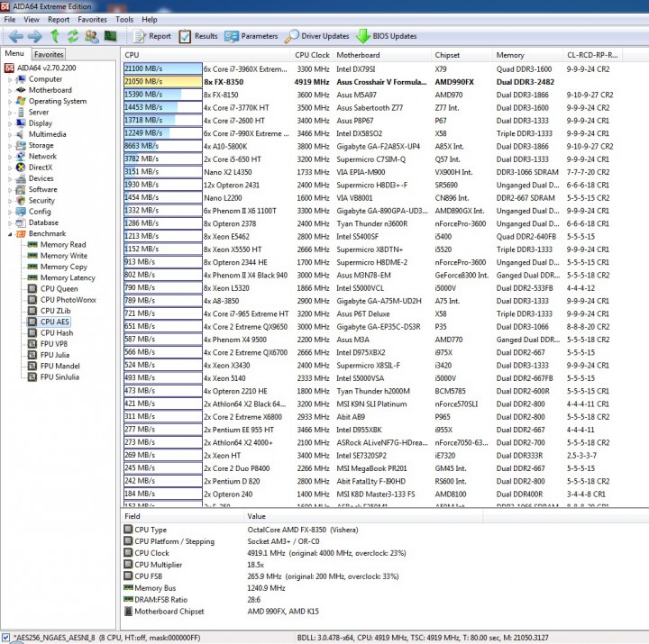Open the View menu
The image size is (649, 644).
[x=32, y=20]
